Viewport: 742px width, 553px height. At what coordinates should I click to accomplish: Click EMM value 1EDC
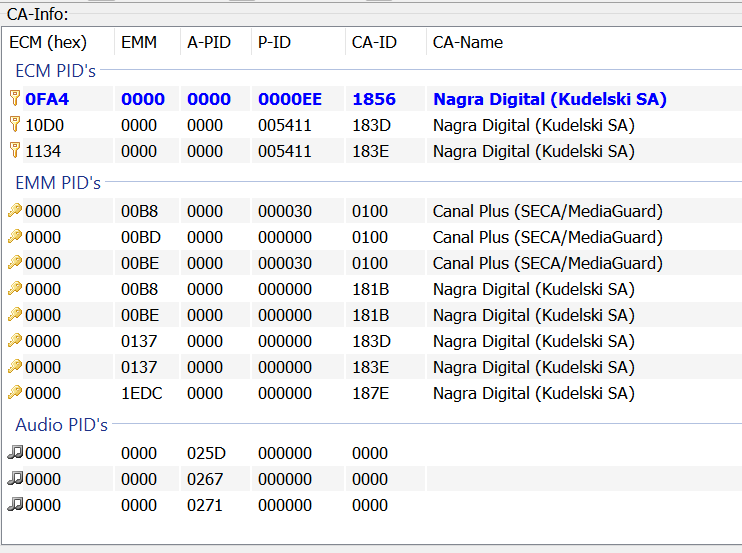(x=142, y=393)
